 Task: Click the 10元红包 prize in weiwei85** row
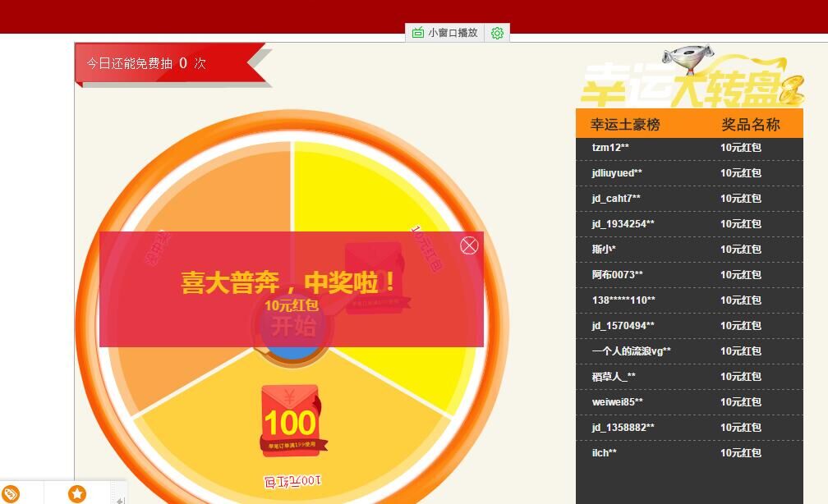(741, 401)
